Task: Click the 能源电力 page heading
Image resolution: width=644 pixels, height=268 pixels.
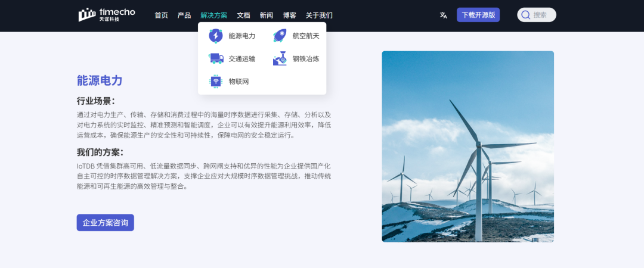Action: 100,80
